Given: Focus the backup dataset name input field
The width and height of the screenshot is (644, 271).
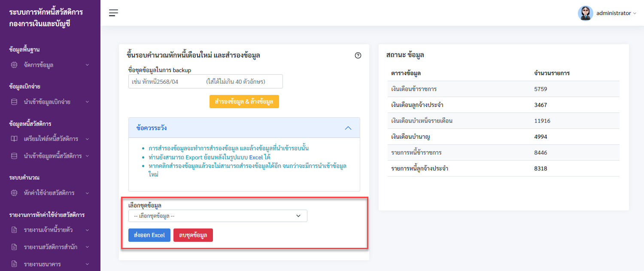Looking at the screenshot, I should [x=206, y=82].
